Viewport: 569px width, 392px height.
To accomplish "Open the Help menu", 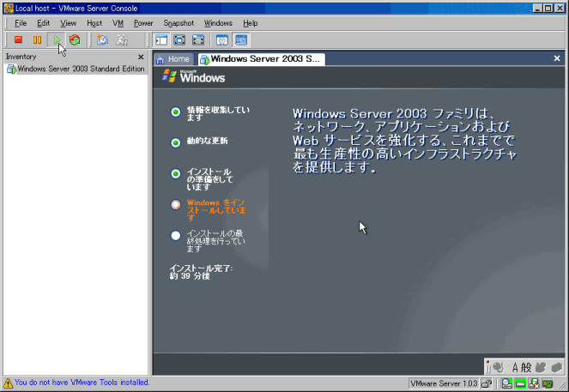I will click(x=251, y=23).
